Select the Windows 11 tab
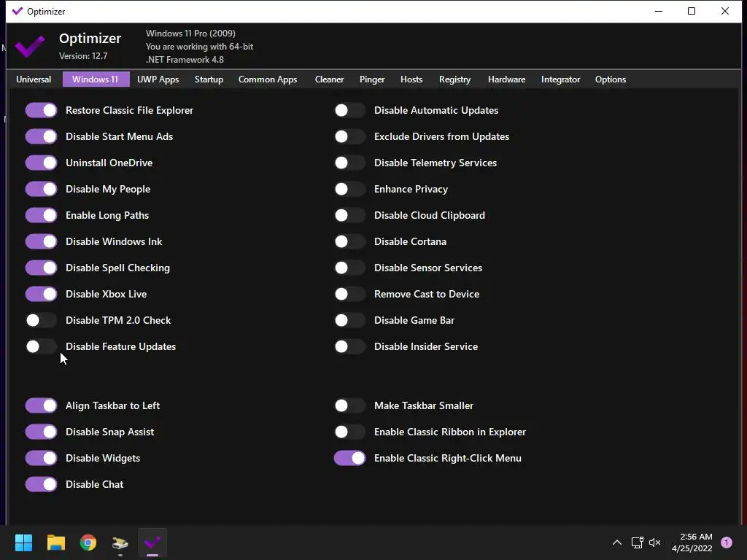This screenshot has width=747, height=560. [x=96, y=79]
